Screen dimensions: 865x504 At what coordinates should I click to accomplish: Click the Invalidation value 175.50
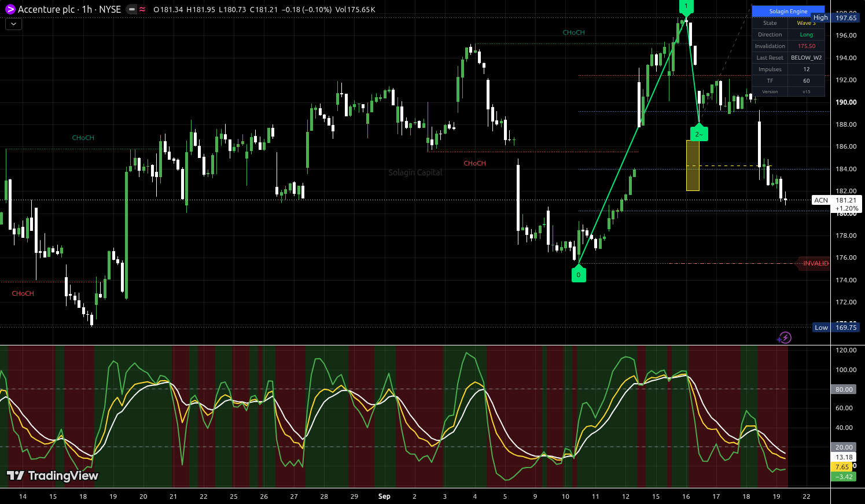[x=807, y=46]
